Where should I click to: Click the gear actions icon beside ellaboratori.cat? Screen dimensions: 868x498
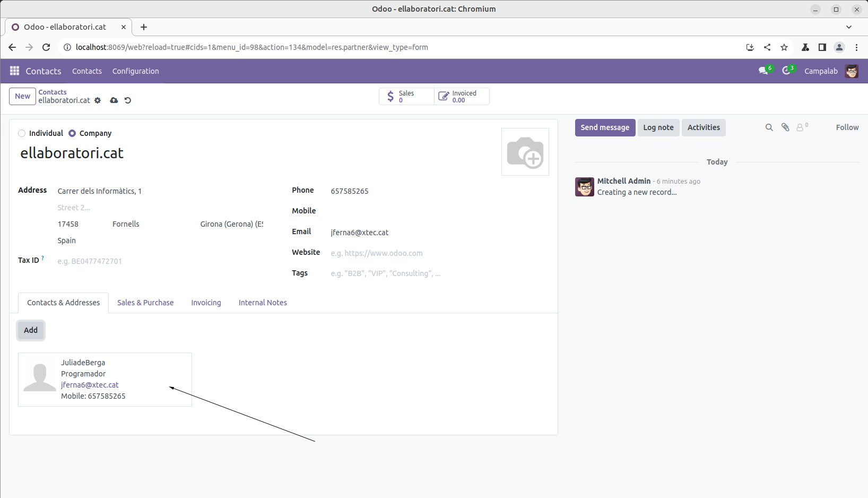click(98, 100)
